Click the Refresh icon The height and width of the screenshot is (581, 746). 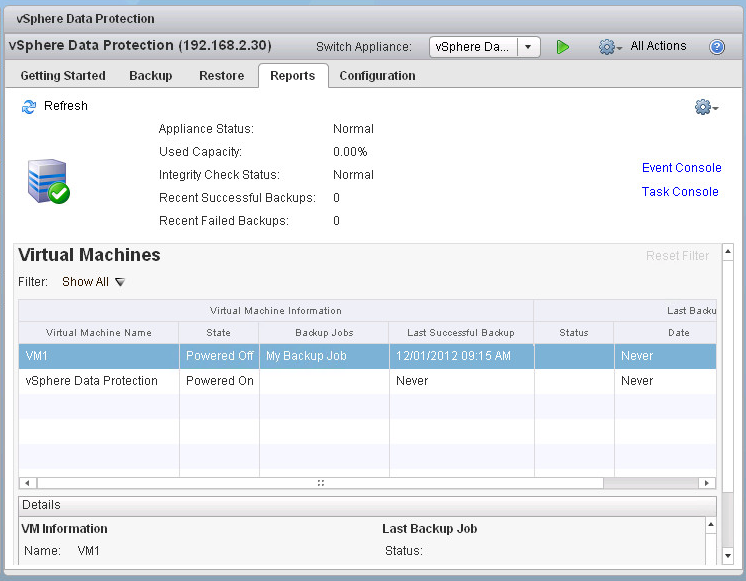click(29, 107)
